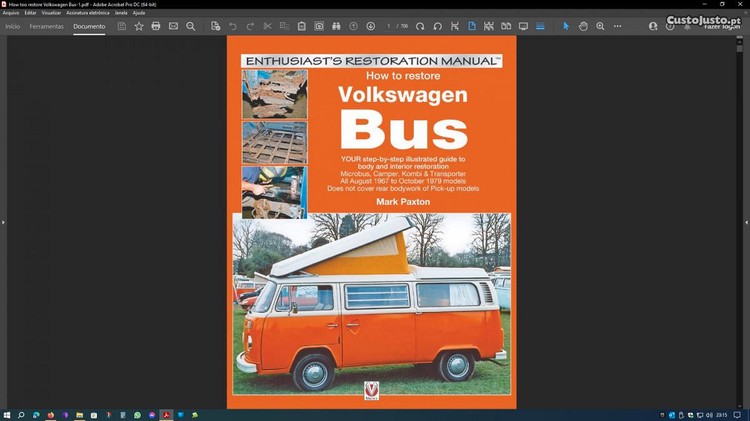This screenshot has height=421, width=750.
Task: Switch to the Ferramentas tab
Action: click(46, 26)
